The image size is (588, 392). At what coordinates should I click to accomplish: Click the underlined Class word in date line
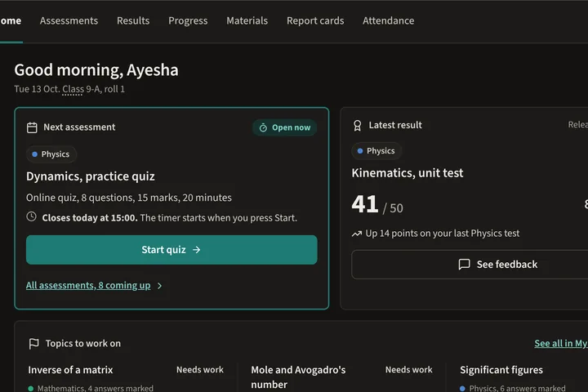click(x=73, y=89)
